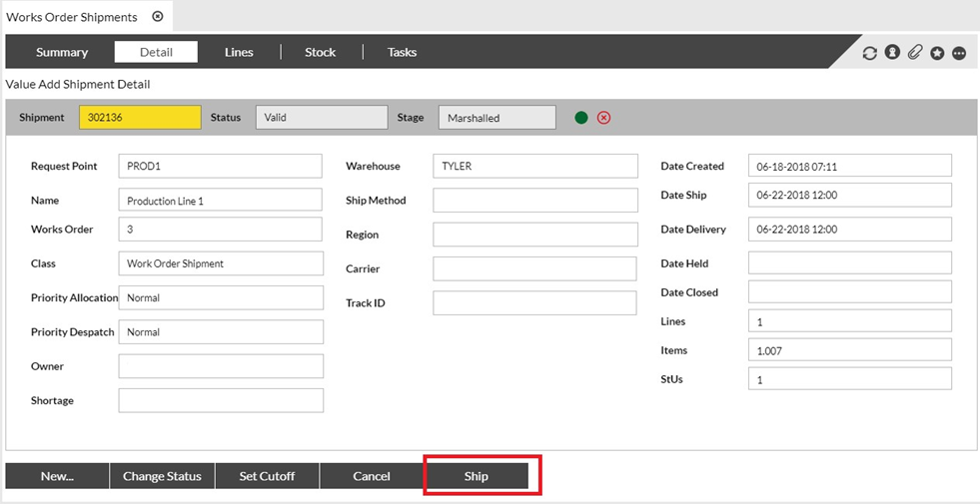The width and height of the screenshot is (980, 504).
Task: Switch to the Summary tab
Action: [x=62, y=52]
